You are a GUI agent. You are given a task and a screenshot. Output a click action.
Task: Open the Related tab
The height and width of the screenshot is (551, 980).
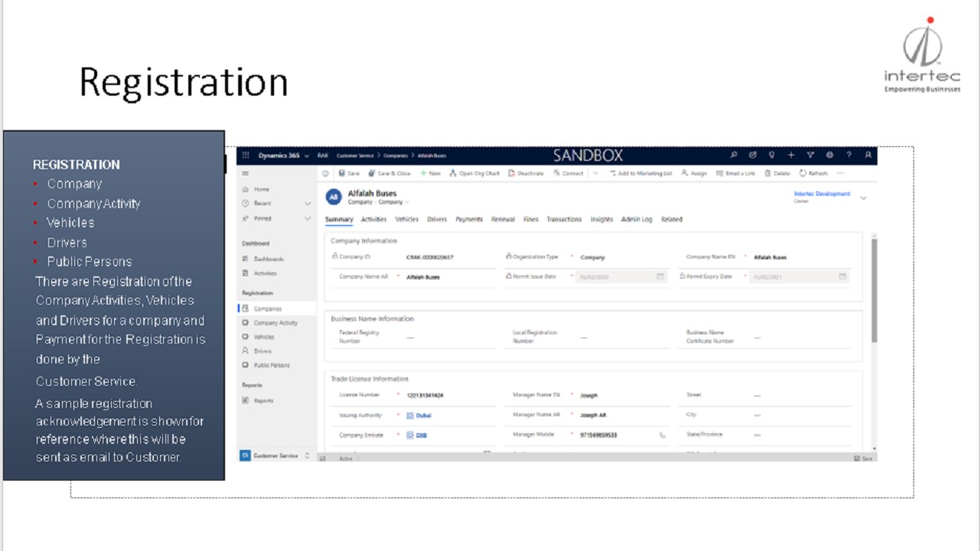[x=671, y=220]
